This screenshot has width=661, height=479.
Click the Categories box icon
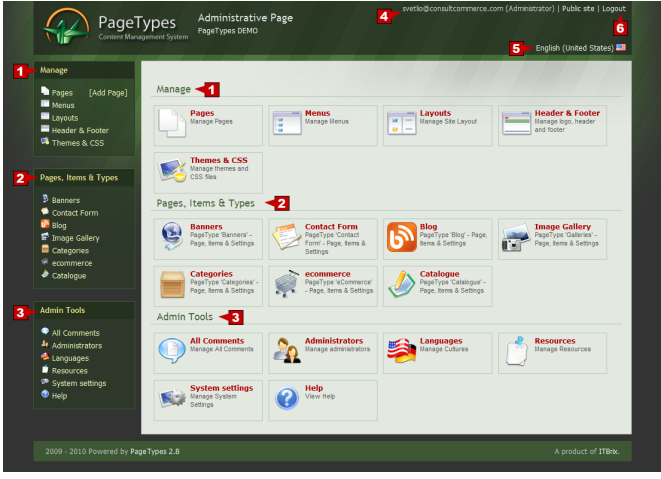(x=172, y=284)
